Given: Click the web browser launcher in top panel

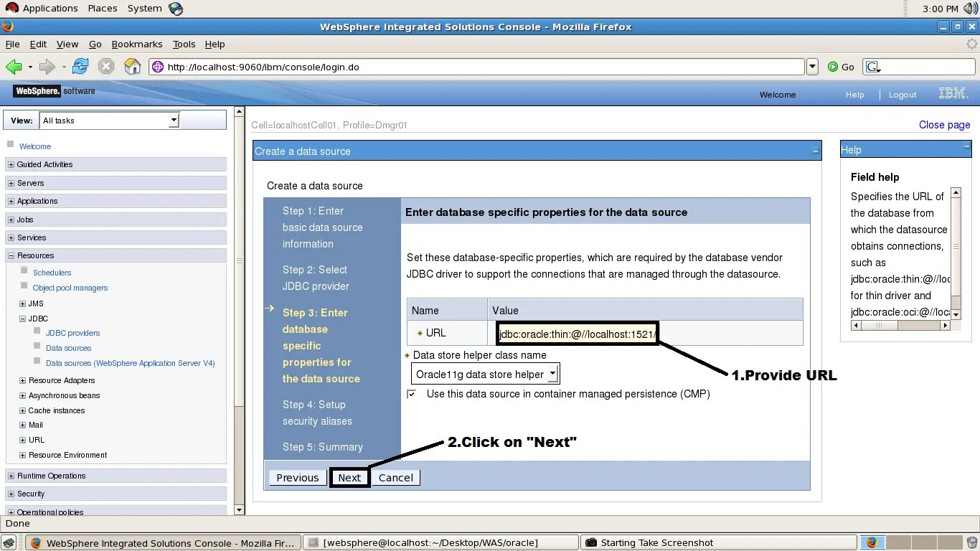Looking at the screenshot, I should [x=176, y=9].
